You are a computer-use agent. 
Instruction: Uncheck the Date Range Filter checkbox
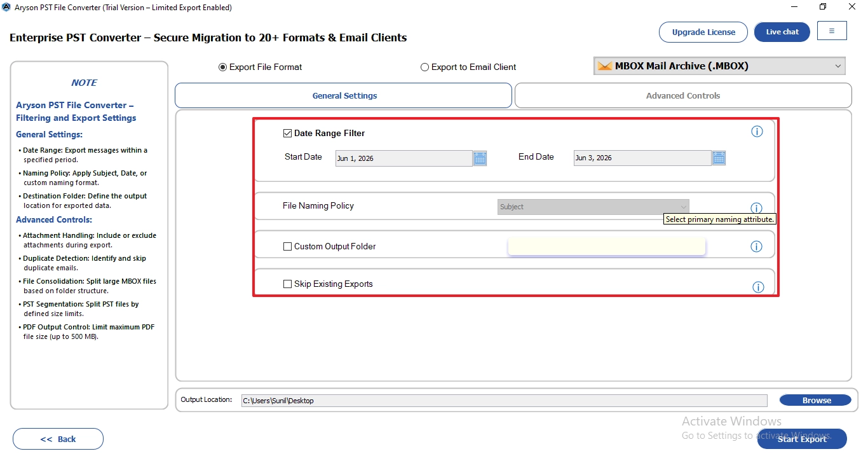click(287, 134)
